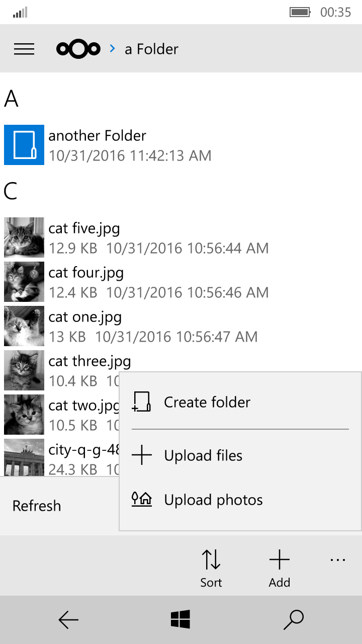Go to Nextcloud root via logo
This screenshot has height=644, width=362.
tap(78, 49)
